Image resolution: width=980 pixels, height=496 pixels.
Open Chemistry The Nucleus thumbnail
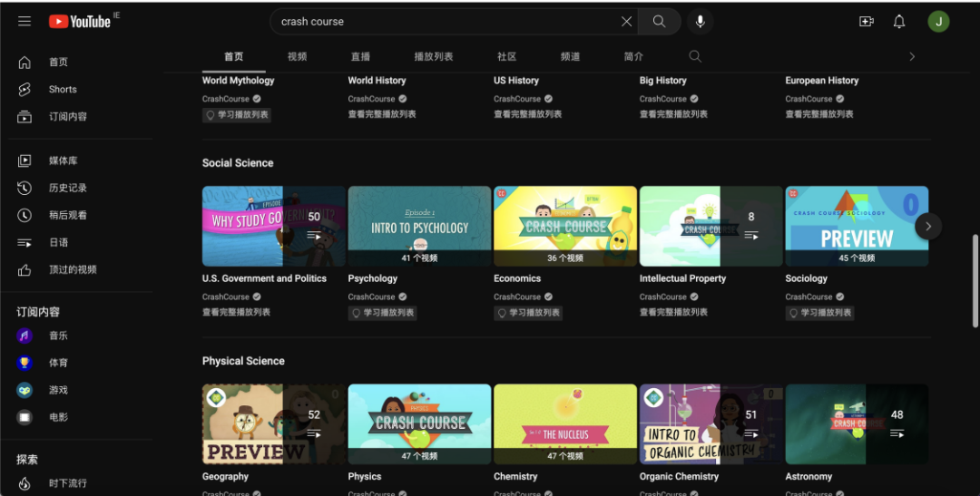(565, 424)
